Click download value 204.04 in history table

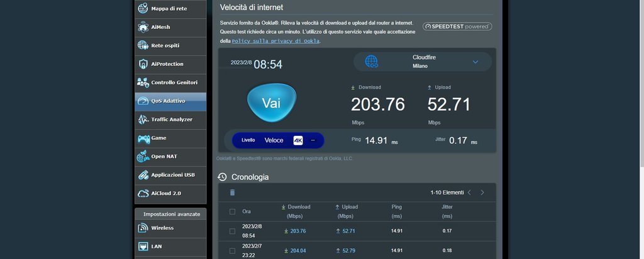[x=298, y=251]
